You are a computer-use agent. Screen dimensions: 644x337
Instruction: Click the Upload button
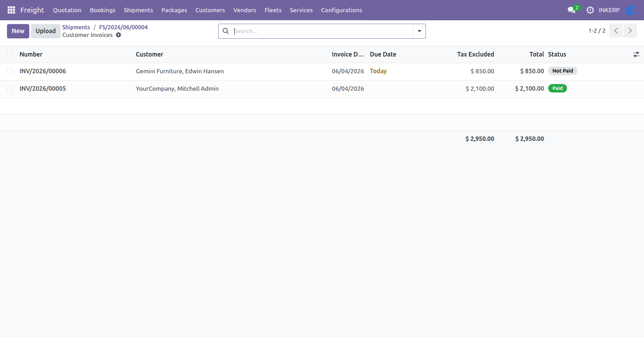coord(46,31)
